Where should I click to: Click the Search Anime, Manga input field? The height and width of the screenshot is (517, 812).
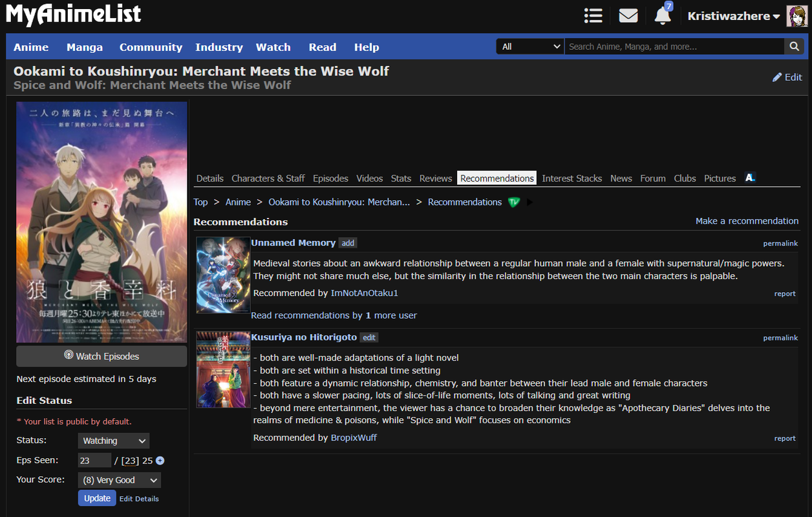point(675,47)
